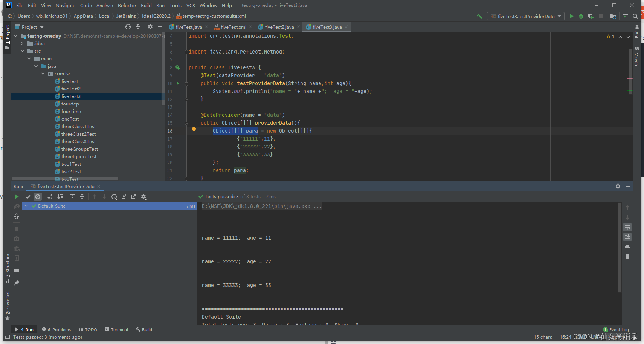Screen dimensions: 644x344
Task: Click the Project tree horizontal scrollbar
Action: tap(65, 179)
